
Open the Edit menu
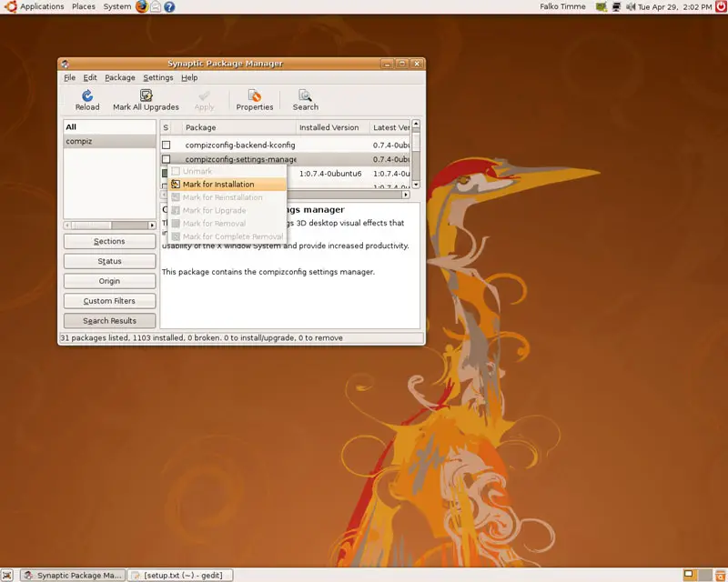[90, 77]
